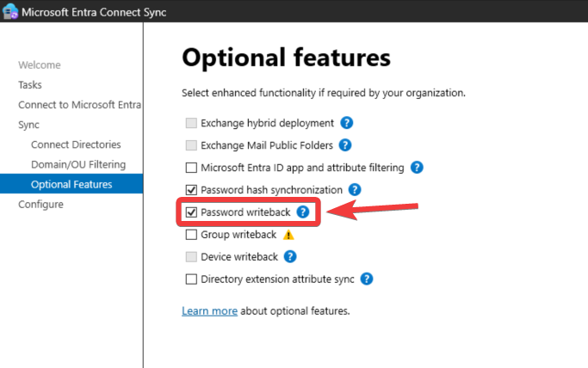Click the Password writeback help icon
The height and width of the screenshot is (368, 588).
pyautogui.click(x=303, y=212)
